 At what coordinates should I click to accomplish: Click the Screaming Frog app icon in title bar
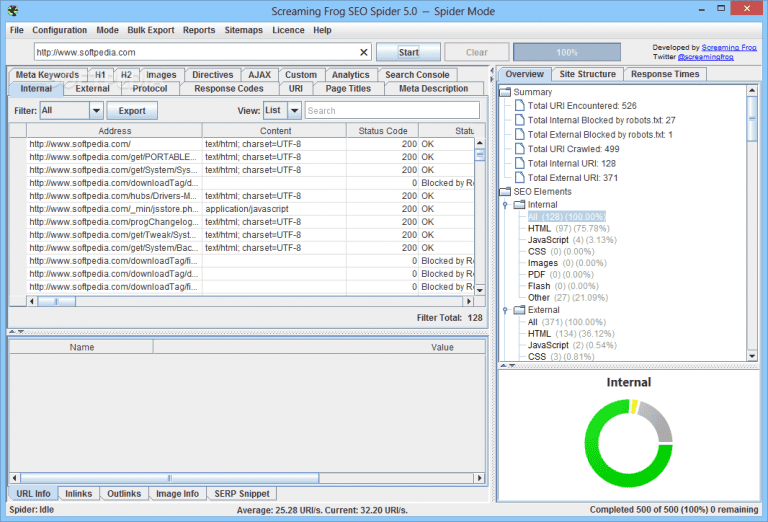tap(12, 11)
